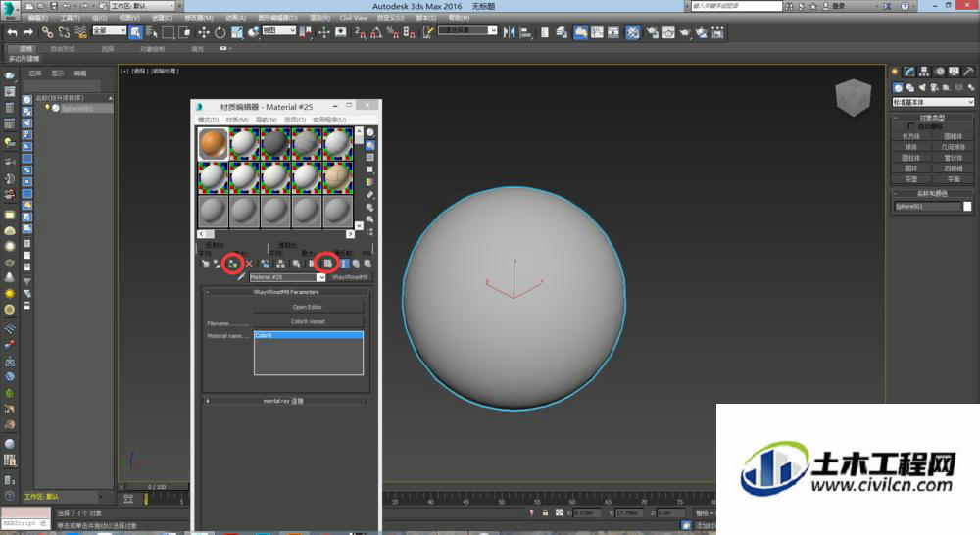Viewport: 980px width, 535px height.
Task: Pick material from object eyedropper
Action: pos(241,277)
